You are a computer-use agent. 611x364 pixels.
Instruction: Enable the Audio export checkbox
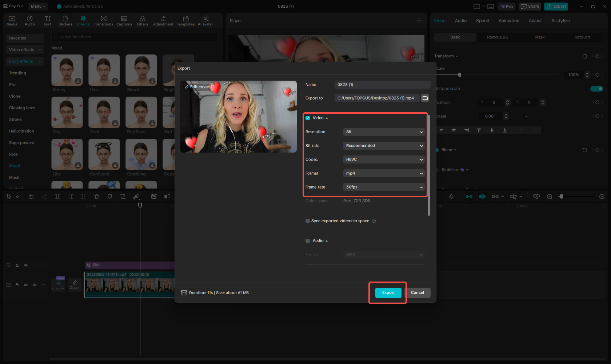(x=308, y=240)
